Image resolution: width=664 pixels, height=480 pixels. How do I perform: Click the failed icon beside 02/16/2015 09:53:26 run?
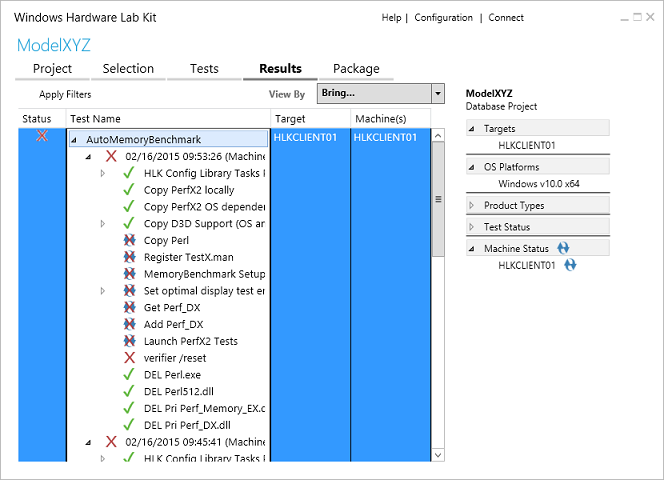coord(111,156)
